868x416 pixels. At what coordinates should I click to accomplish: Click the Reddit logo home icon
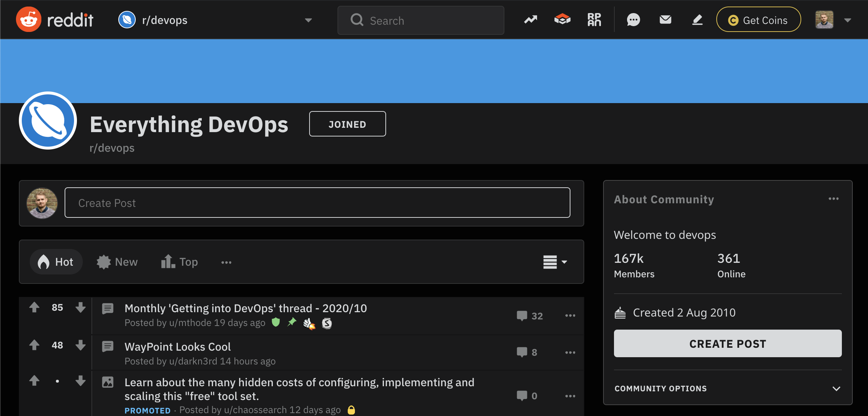tap(29, 20)
